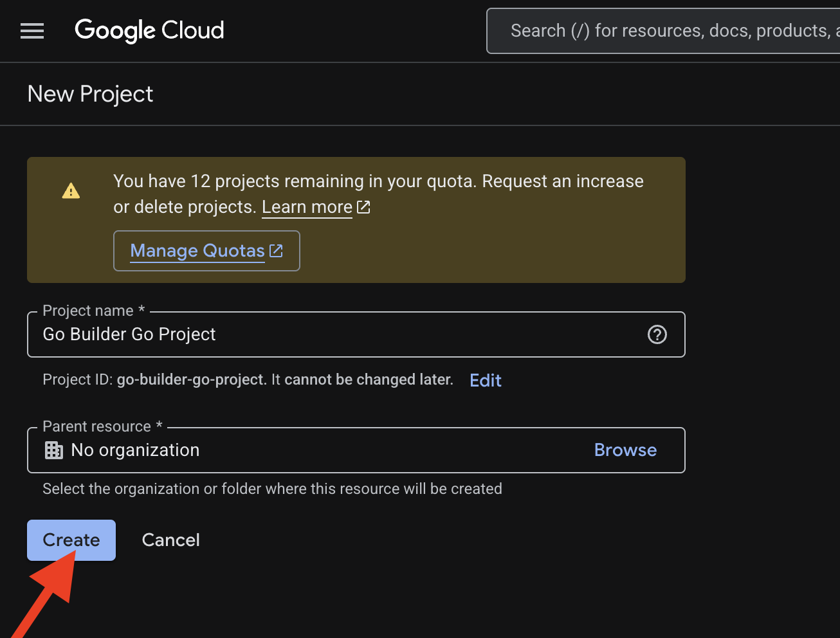This screenshot has height=638, width=840.
Task: Click the help question mark beside Project name
Action: pos(657,334)
